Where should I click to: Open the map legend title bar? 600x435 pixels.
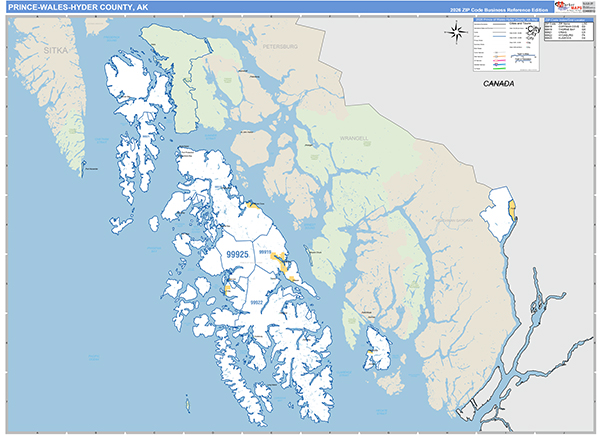coord(506,20)
